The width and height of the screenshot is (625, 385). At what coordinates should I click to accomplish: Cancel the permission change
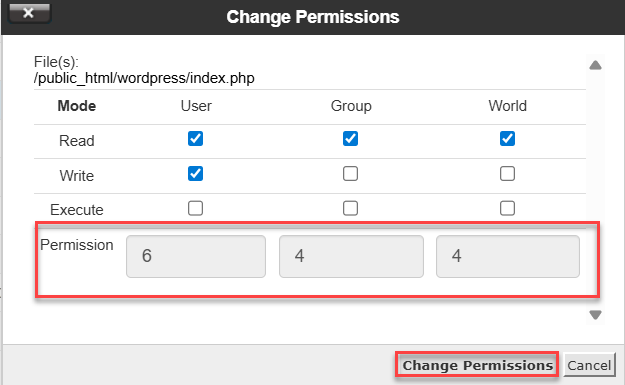pos(589,365)
